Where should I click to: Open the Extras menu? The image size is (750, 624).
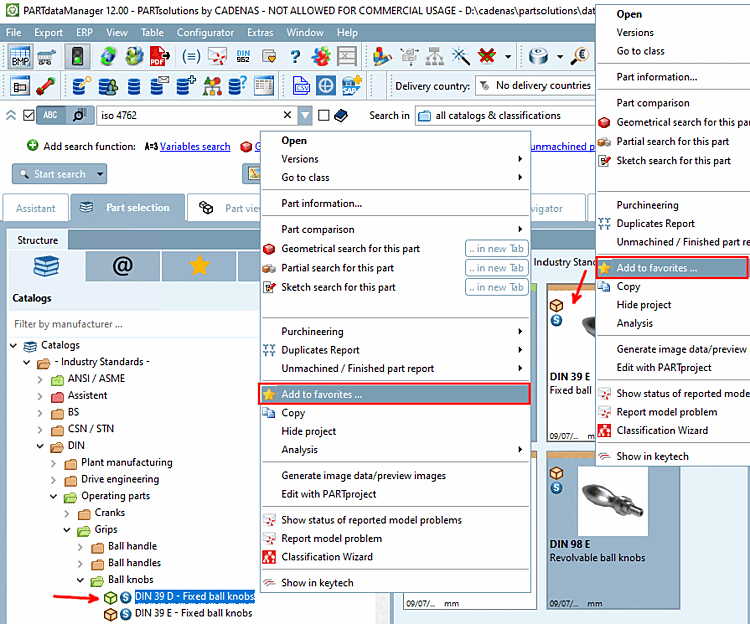click(260, 33)
